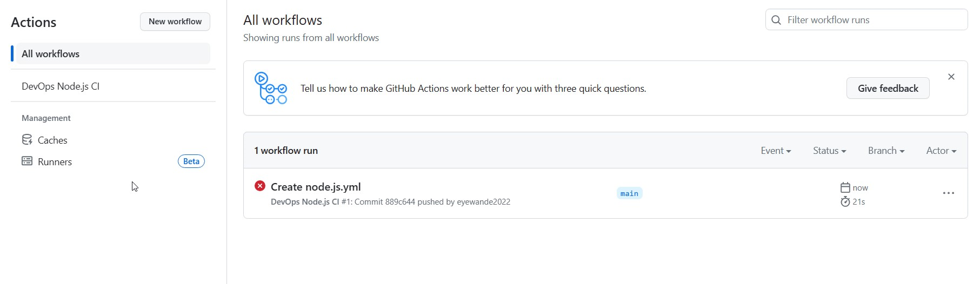980x284 pixels.
Task: Open the Actor filter dropdown
Action: point(941,151)
